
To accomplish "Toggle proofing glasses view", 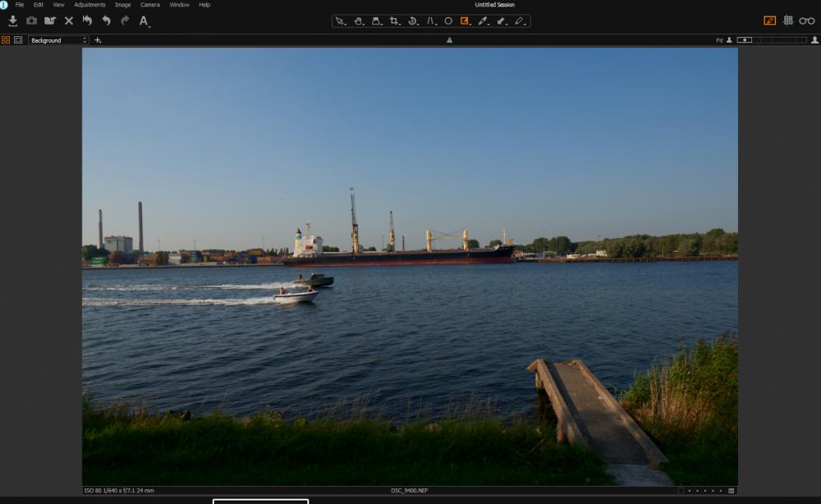I will tap(807, 21).
